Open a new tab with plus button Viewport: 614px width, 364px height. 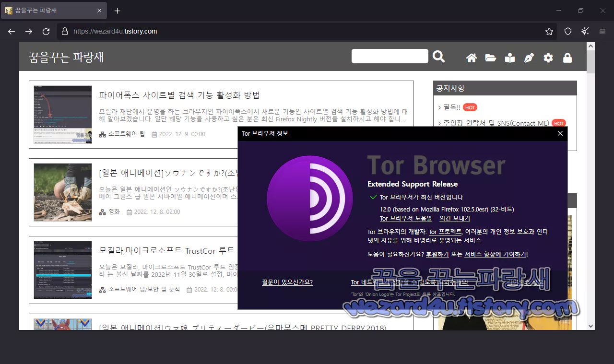click(118, 11)
